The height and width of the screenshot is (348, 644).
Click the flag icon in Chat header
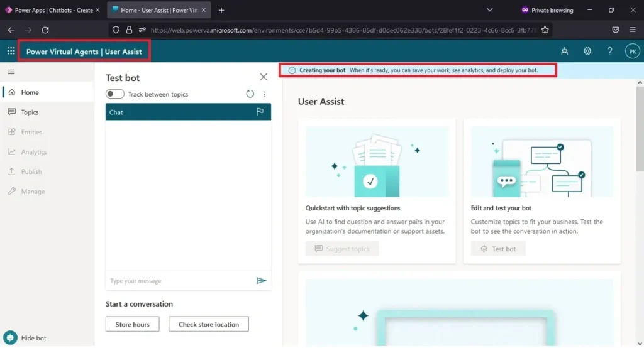pyautogui.click(x=260, y=112)
